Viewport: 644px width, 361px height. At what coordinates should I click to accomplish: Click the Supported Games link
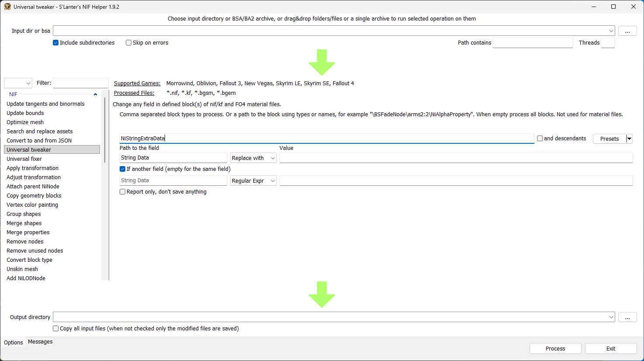[137, 83]
